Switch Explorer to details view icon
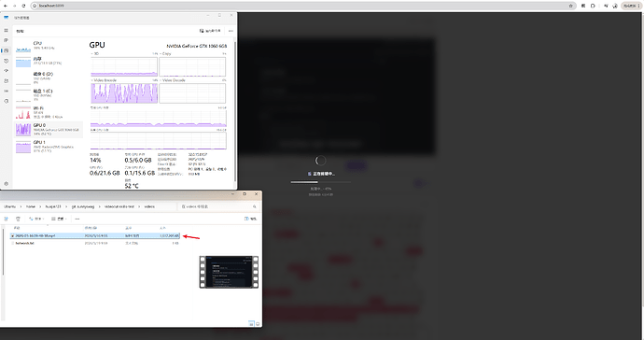644x340 pixels. (x=251, y=324)
